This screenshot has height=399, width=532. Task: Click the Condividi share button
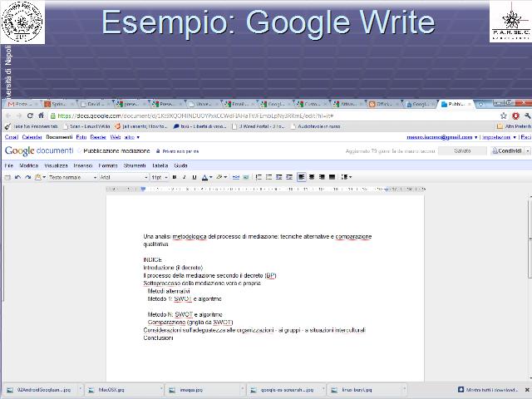pos(507,150)
